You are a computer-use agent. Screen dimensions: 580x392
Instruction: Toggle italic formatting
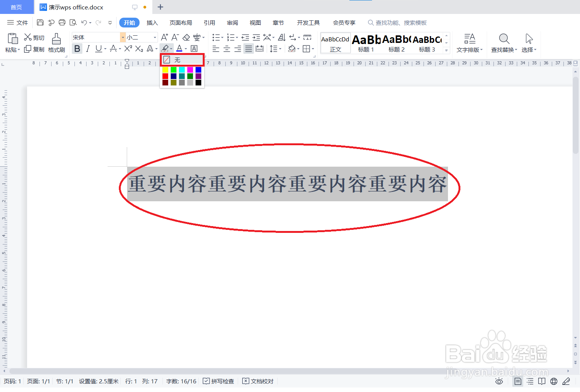pyautogui.click(x=88, y=49)
